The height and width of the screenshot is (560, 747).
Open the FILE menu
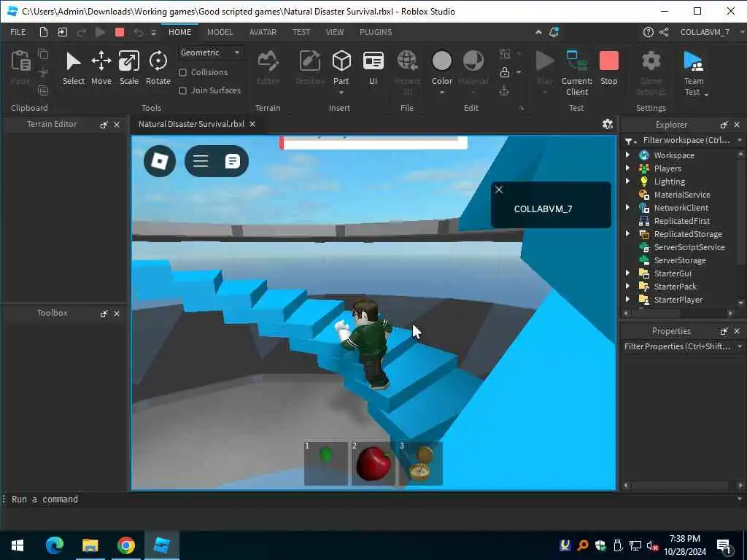18,32
